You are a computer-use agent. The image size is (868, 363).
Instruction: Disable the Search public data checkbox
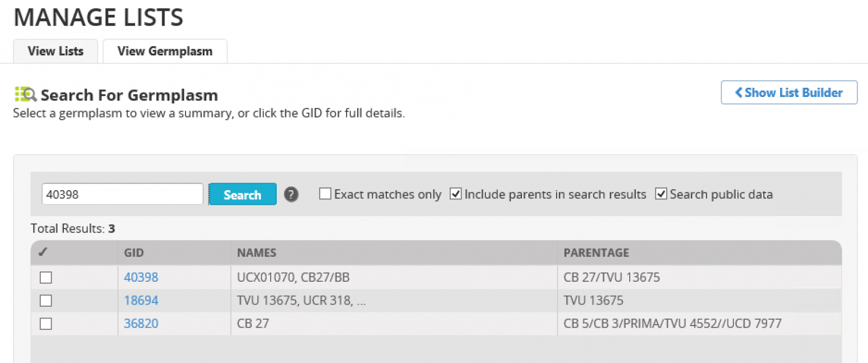pos(661,193)
